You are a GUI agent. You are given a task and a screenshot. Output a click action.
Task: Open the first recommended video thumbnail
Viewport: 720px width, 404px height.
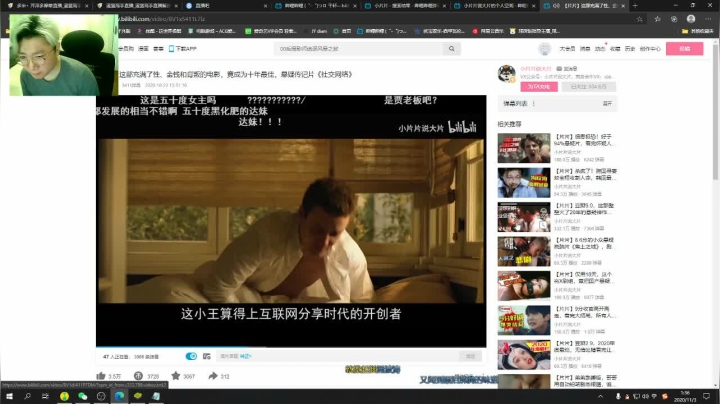[x=523, y=148]
